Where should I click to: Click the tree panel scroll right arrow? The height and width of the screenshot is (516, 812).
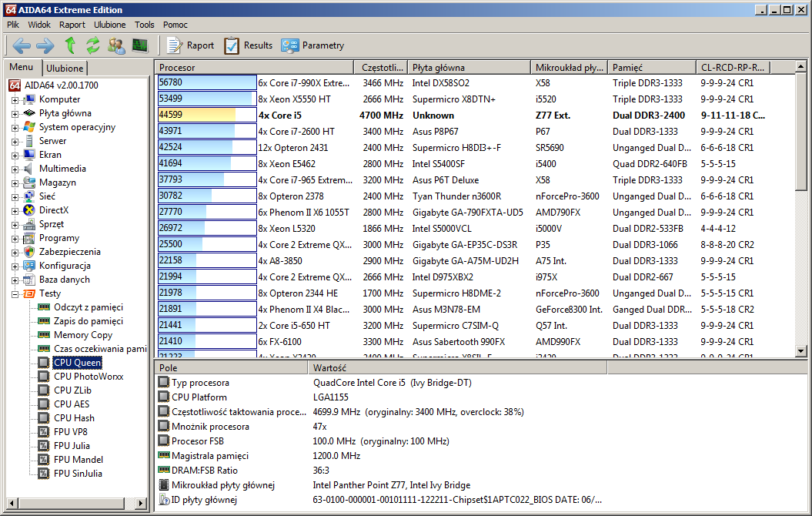(141, 503)
